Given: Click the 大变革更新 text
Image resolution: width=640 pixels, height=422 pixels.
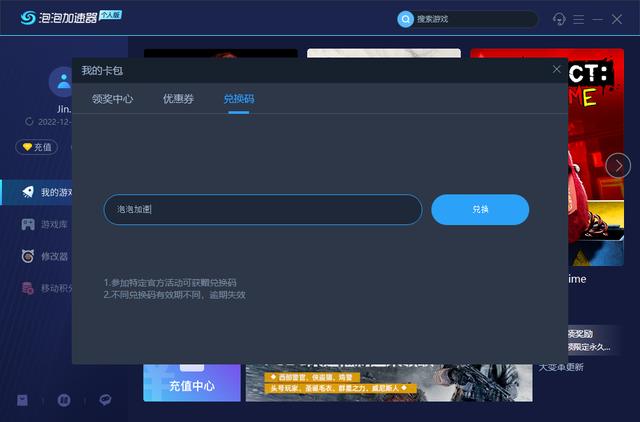Looking at the screenshot, I should (x=561, y=367).
